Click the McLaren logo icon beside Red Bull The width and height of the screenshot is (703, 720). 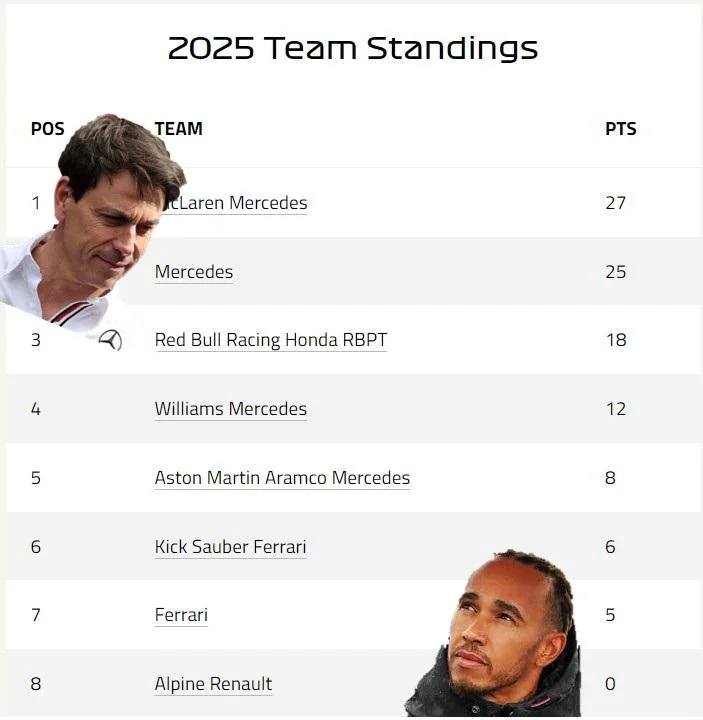[x=110, y=340]
